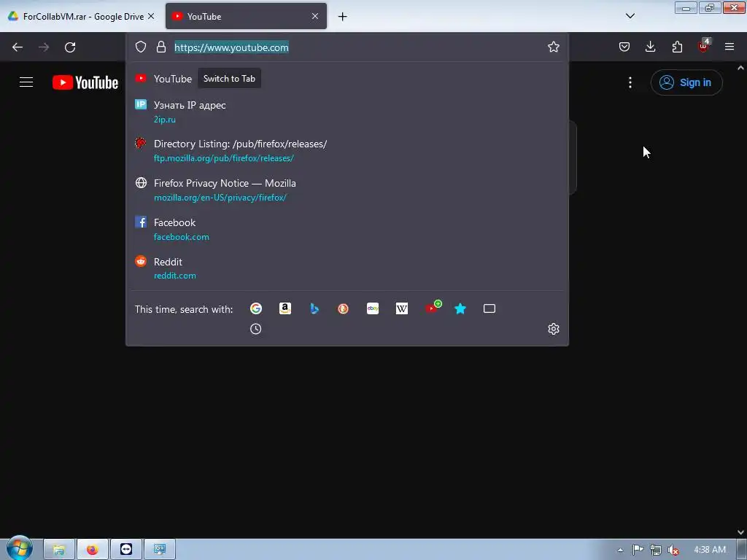This screenshot has height=560, width=747.
Task: Reload the current page
Action: click(70, 47)
